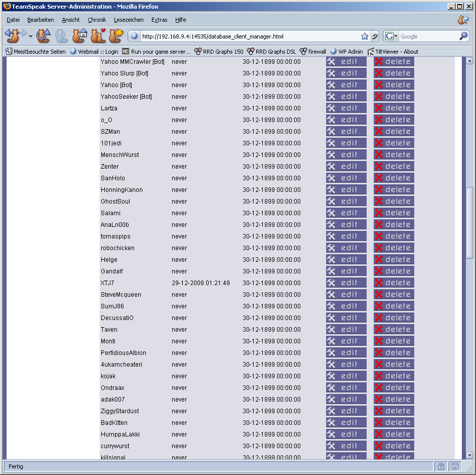
Task: Delete the PerfidiousAlbion client entry
Action: [x=394, y=352]
